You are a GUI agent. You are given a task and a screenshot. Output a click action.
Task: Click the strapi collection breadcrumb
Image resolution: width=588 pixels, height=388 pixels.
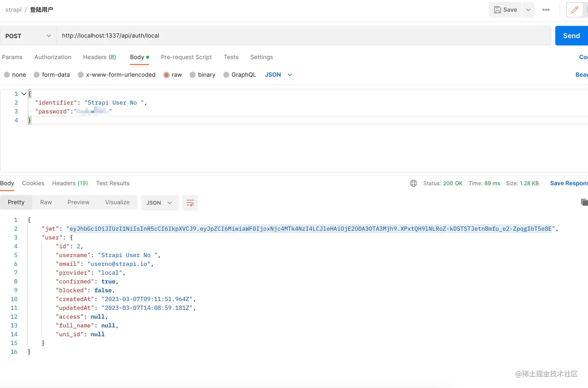(14, 10)
